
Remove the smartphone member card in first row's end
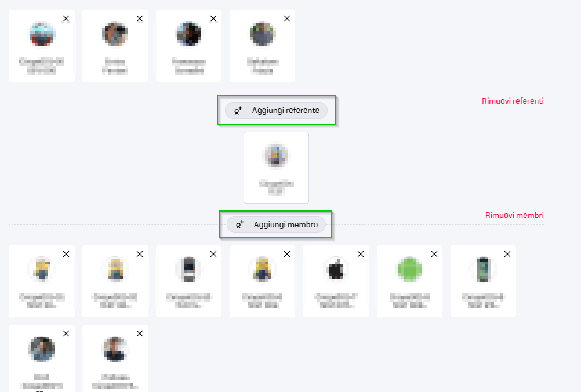pos(508,254)
